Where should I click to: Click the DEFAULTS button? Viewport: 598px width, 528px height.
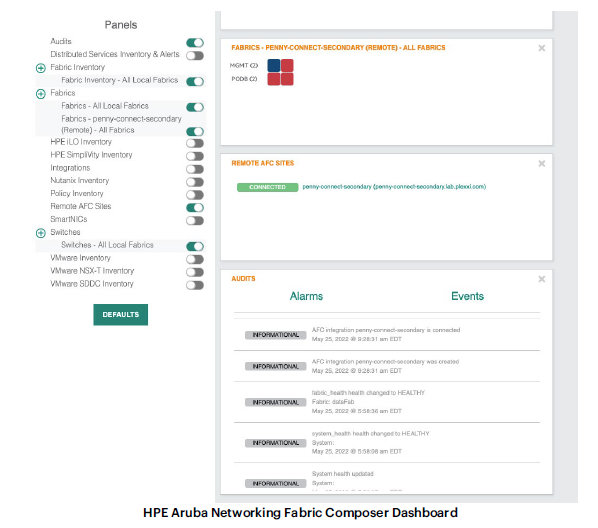[x=121, y=315]
